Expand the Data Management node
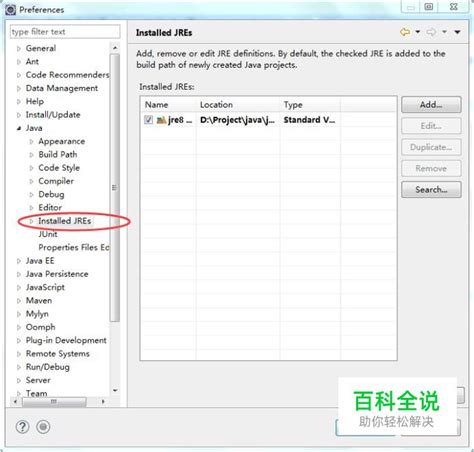 [x=19, y=89]
